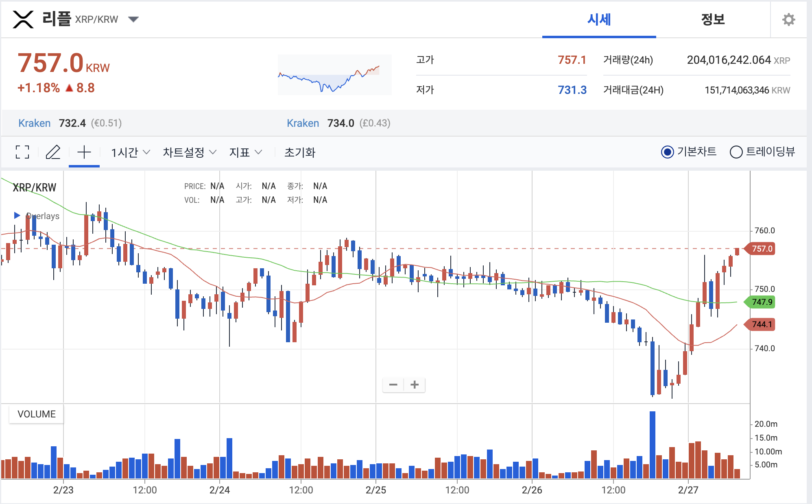This screenshot has width=812, height=504.
Task: Select the 트레이딩뷰 radio button
Action: click(736, 152)
